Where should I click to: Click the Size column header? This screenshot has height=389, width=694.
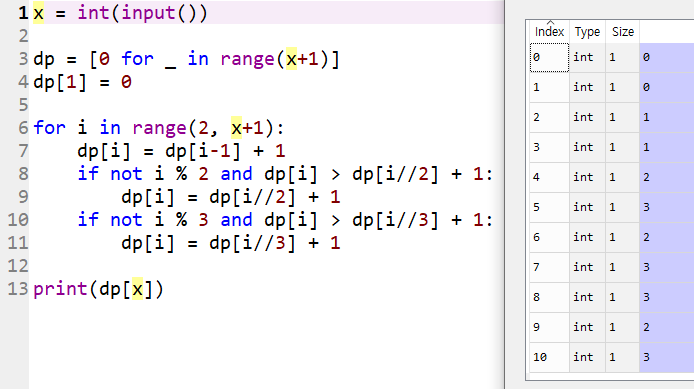click(x=622, y=32)
